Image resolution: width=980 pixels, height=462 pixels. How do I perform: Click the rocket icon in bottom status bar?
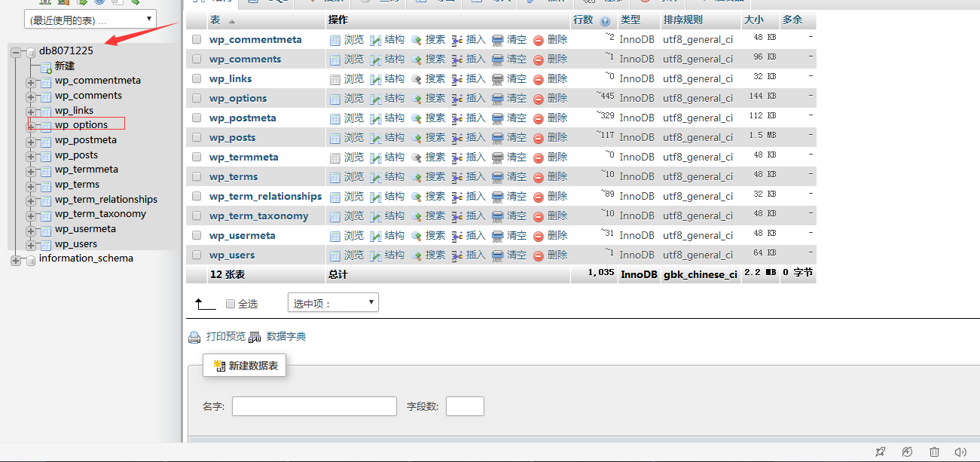(880, 452)
